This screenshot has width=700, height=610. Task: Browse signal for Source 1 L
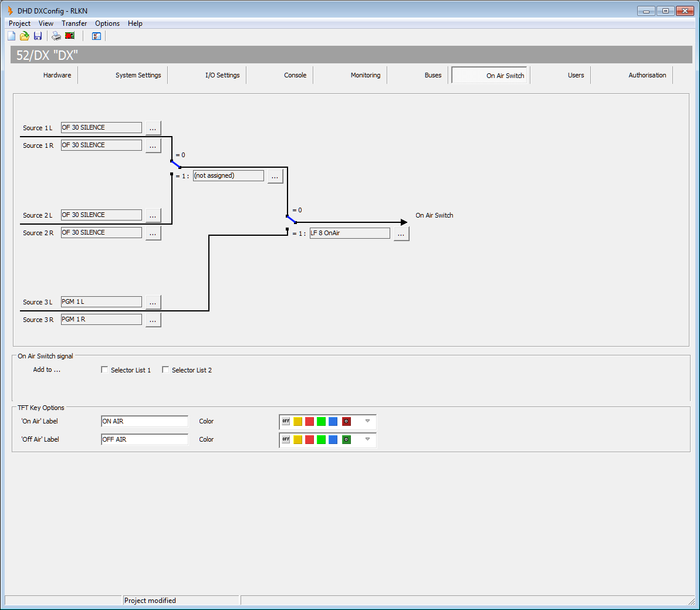[x=153, y=128]
